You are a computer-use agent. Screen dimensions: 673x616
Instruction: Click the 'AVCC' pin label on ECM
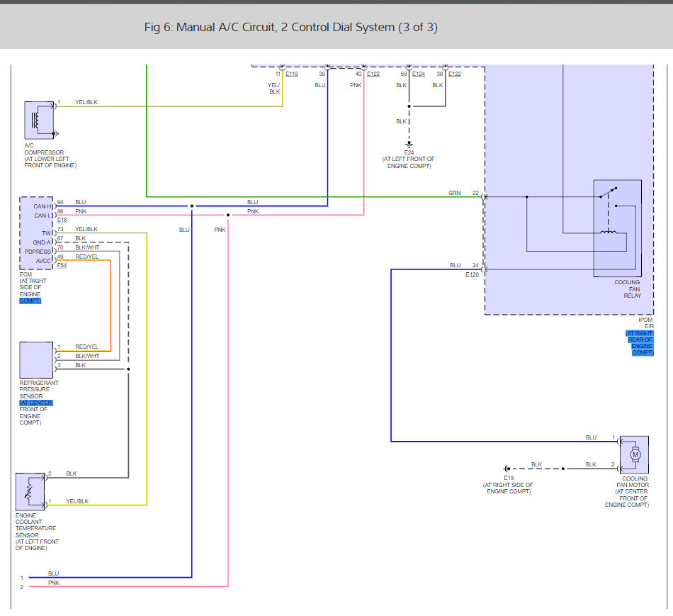tap(43, 261)
